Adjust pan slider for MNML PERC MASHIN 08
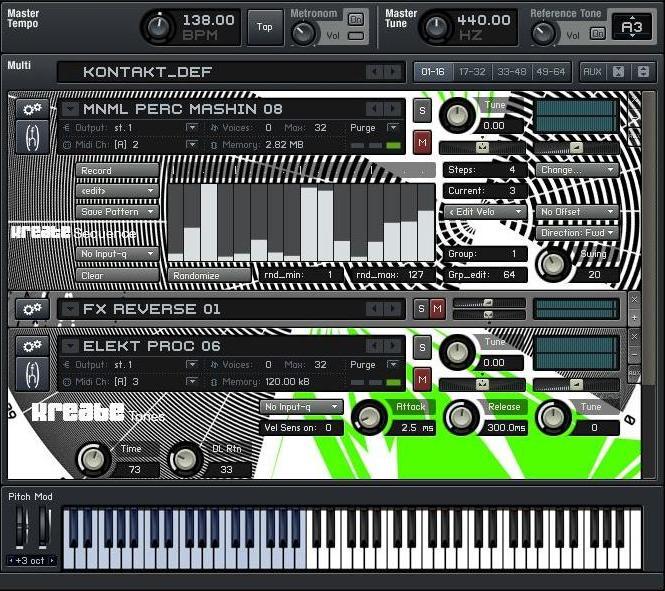This screenshot has height=591, width=665. [x=482, y=148]
